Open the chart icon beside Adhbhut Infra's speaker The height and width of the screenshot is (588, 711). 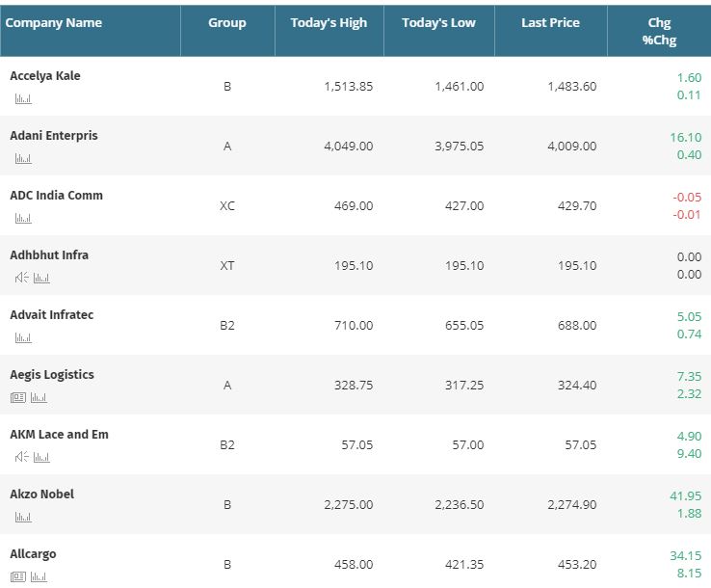[41, 278]
